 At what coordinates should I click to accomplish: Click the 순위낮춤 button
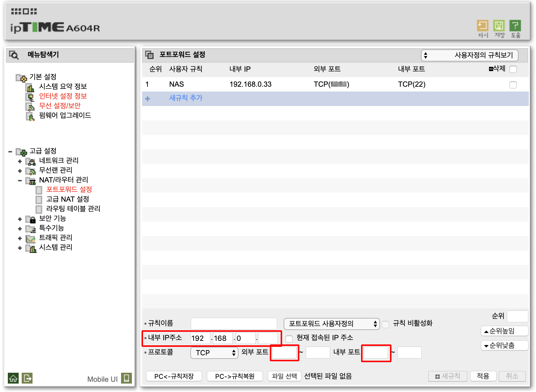(505, 346)
